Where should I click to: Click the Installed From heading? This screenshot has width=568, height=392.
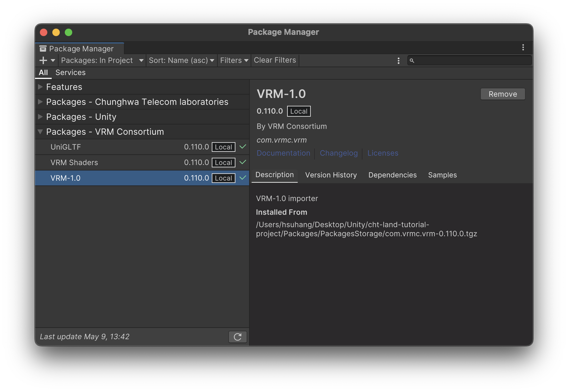click(x=282, y=212)
